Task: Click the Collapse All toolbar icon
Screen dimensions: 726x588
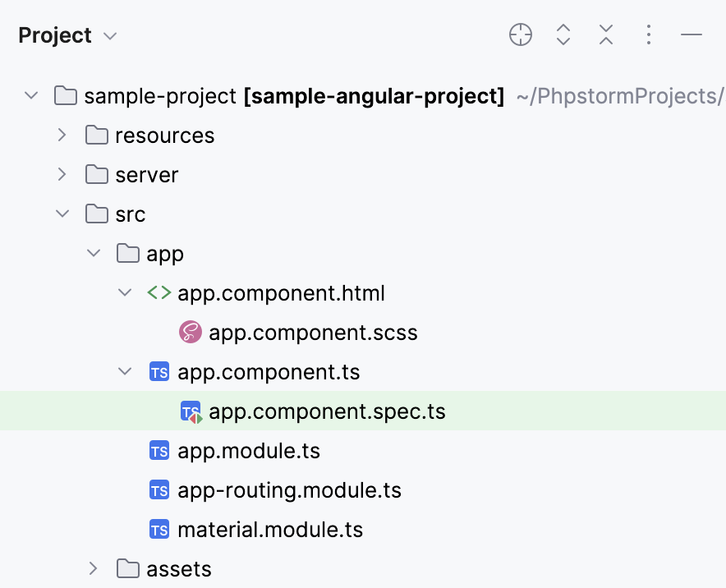Action: [x=606, y=34]
